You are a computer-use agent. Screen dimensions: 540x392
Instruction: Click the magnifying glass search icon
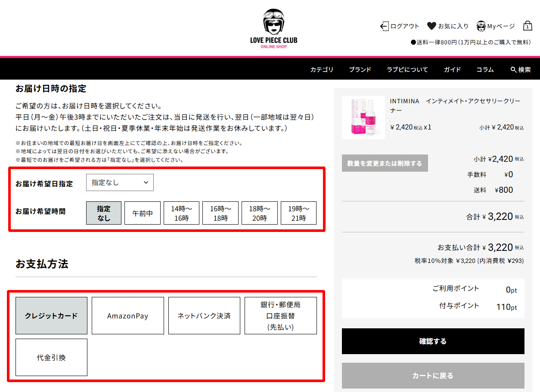pyautogui.click(x=513, y=70)
